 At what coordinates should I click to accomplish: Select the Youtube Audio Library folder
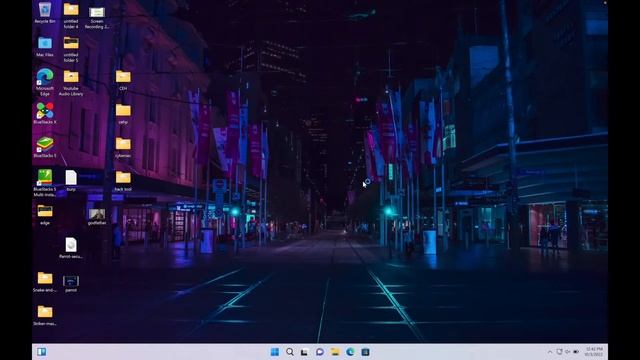(x=71, y=83)
